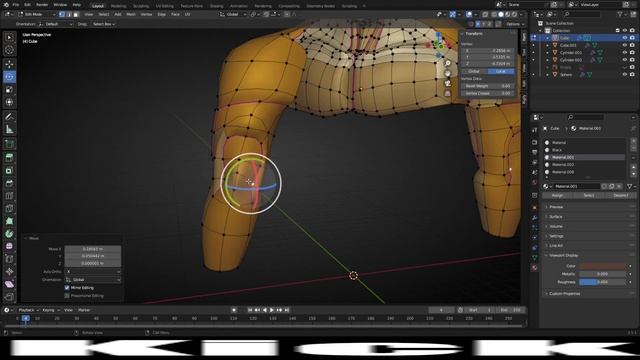Select the Poly Build tool
This screenshot has width=640, height=360.
pyautogui.click(x=9, y=221)
